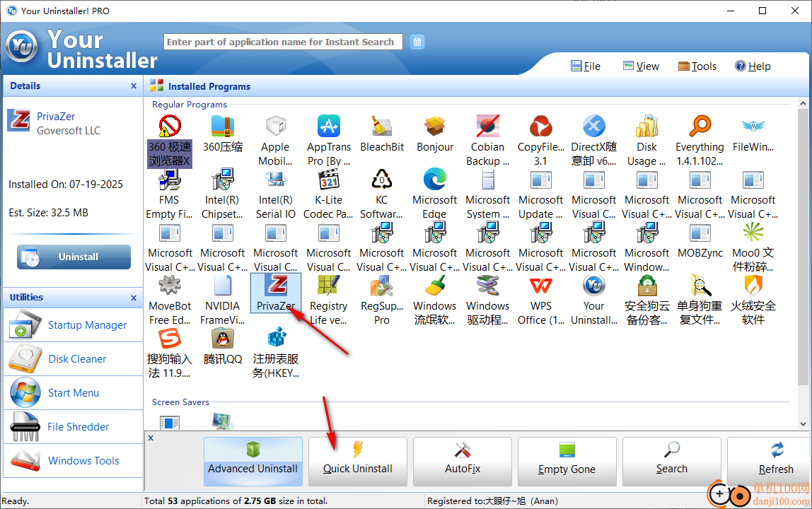Select the Windows 驱动程 program icon
The height and width of the screenshot is (509, 812).
coord(488,286)
